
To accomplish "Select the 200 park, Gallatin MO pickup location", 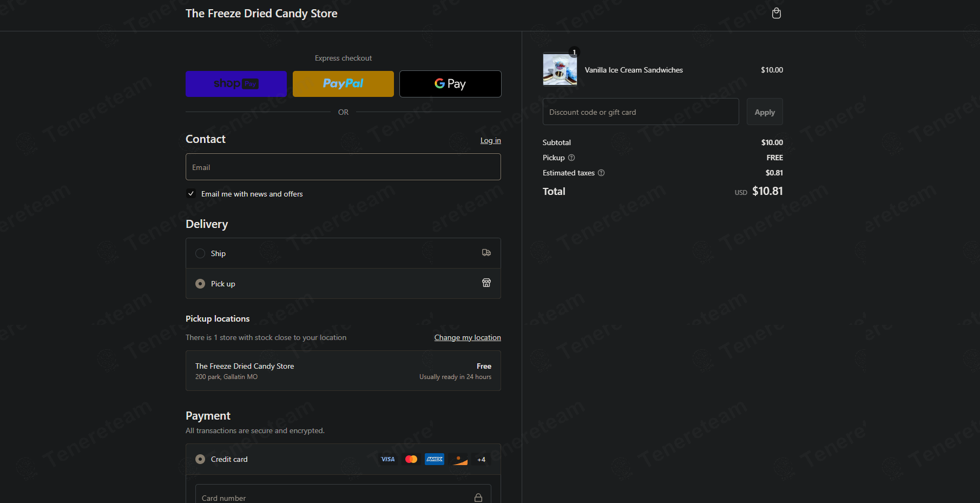I will [343, 371].
